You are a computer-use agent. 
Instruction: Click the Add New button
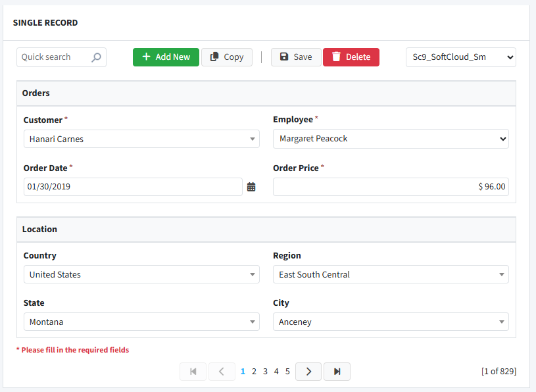166,57
